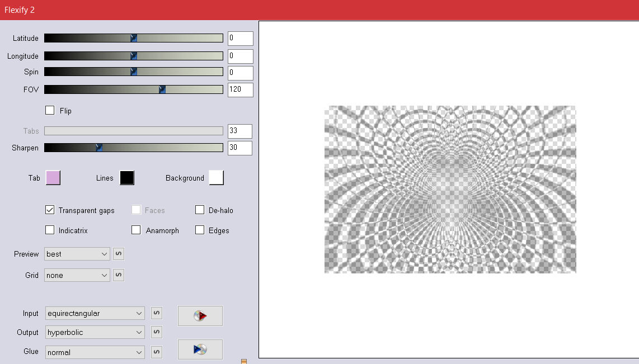Enable the Indicatrix checkbox
The height and width of the screenshot is (364, 639).
(x=50, y=230)
